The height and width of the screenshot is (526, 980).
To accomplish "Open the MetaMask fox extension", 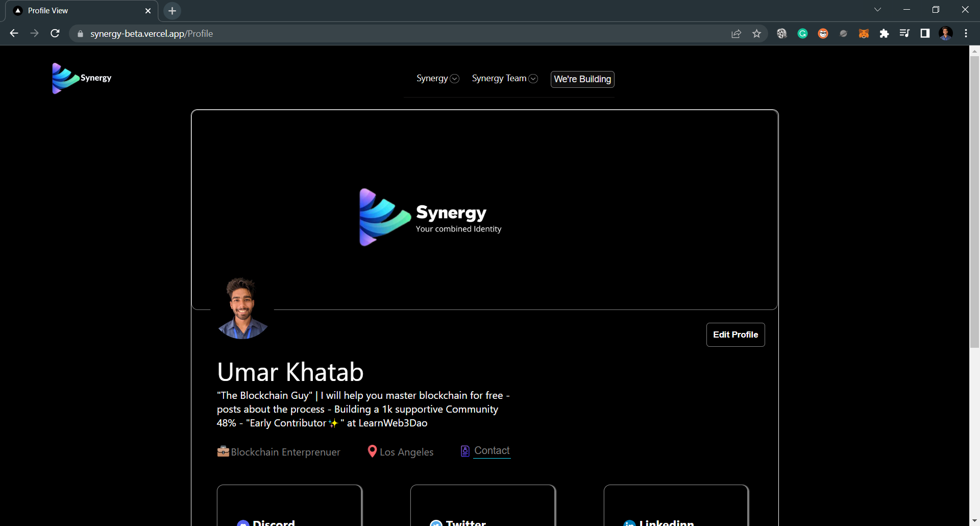I will click(x=864, y=34).
